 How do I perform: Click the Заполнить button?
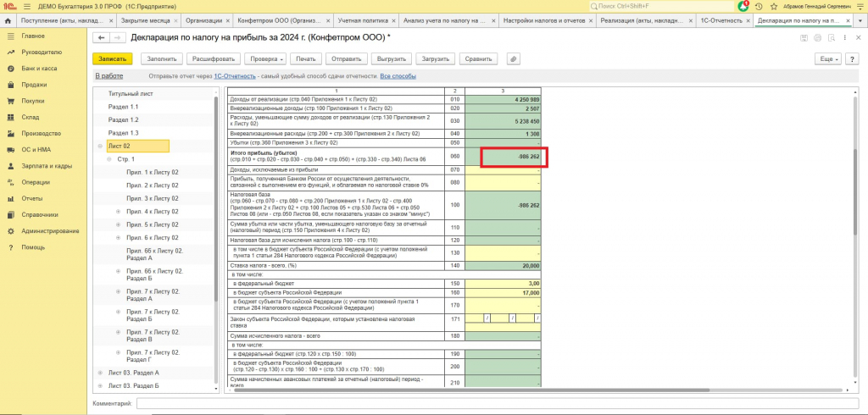click(x=162, y=58)
